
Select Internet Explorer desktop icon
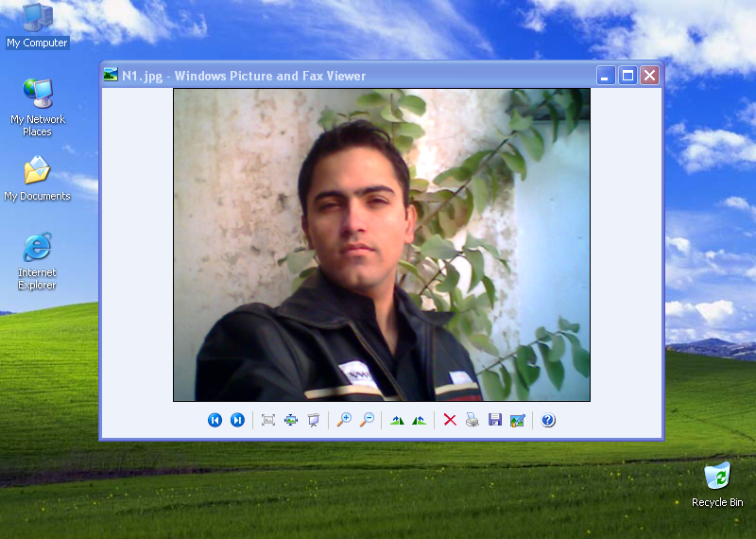click(x=37, y=261)
